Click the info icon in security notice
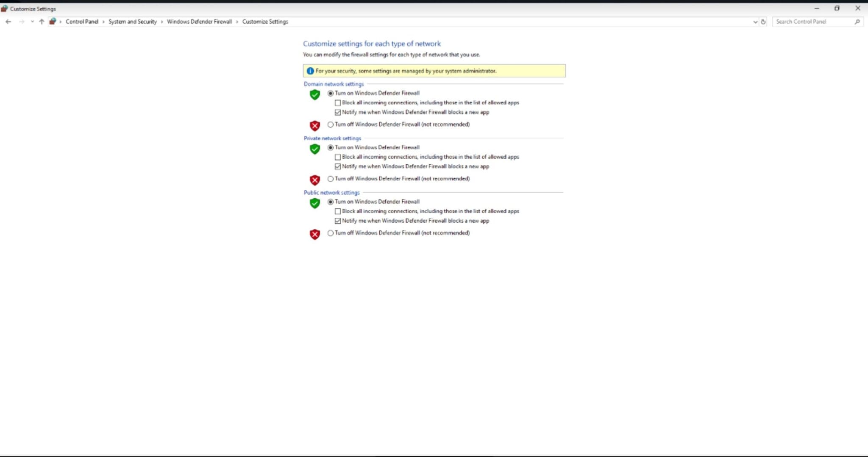 click(310, 71)
